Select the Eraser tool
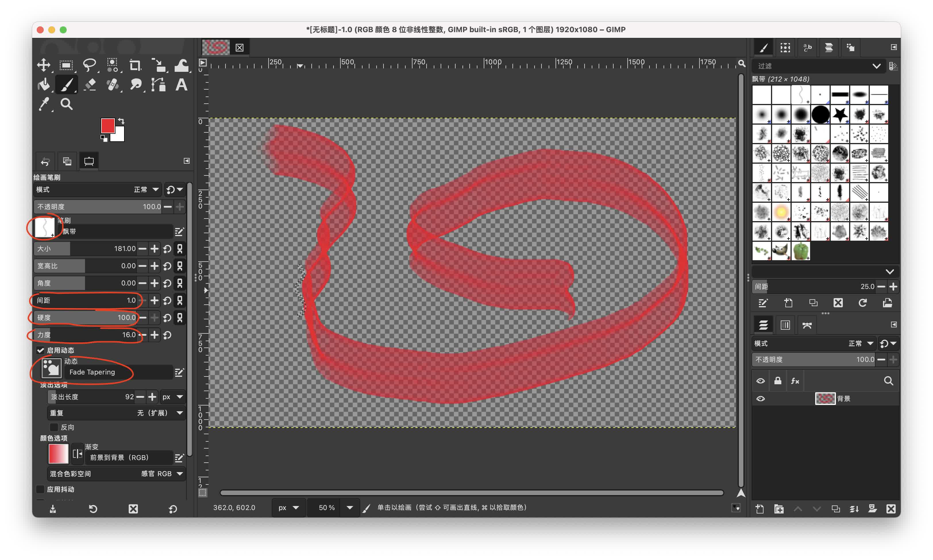933x560 pixels. pyautogui.click(x=90, y=84)
